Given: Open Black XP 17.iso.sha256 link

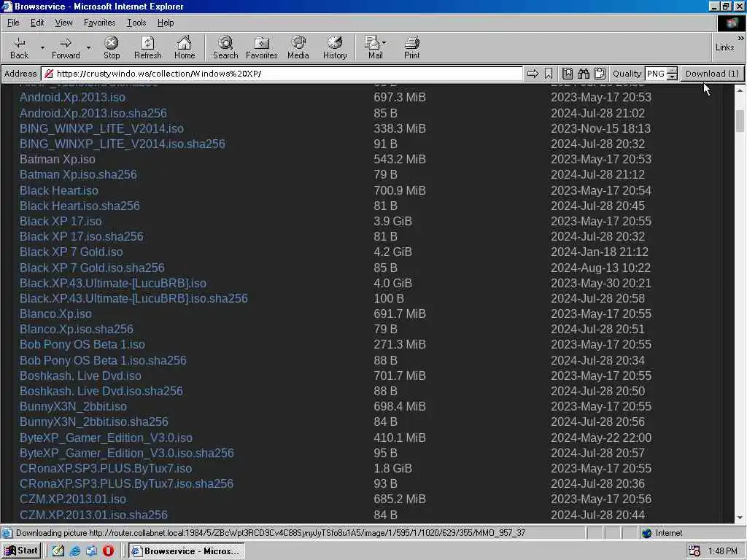Looking at the screenshot, I should [82, 237].
